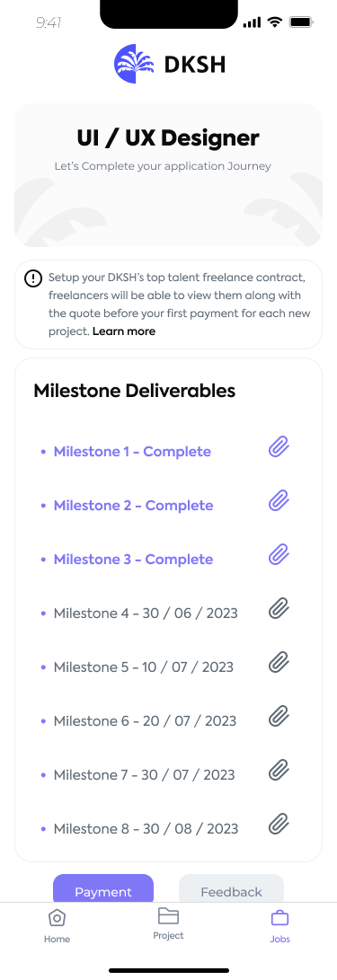Tap the info alert circle icon
The image size is (337, 980).
tap(33, 278)
